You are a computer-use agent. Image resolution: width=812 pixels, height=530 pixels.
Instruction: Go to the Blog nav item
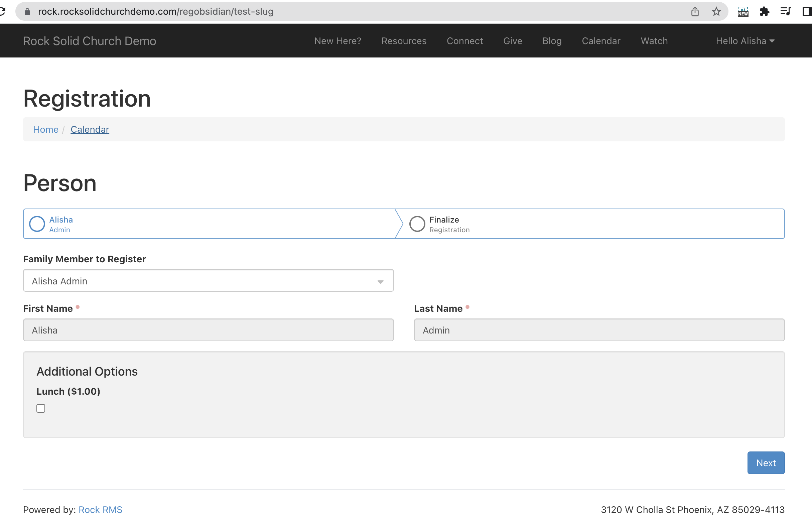click(x=552, y=41)
